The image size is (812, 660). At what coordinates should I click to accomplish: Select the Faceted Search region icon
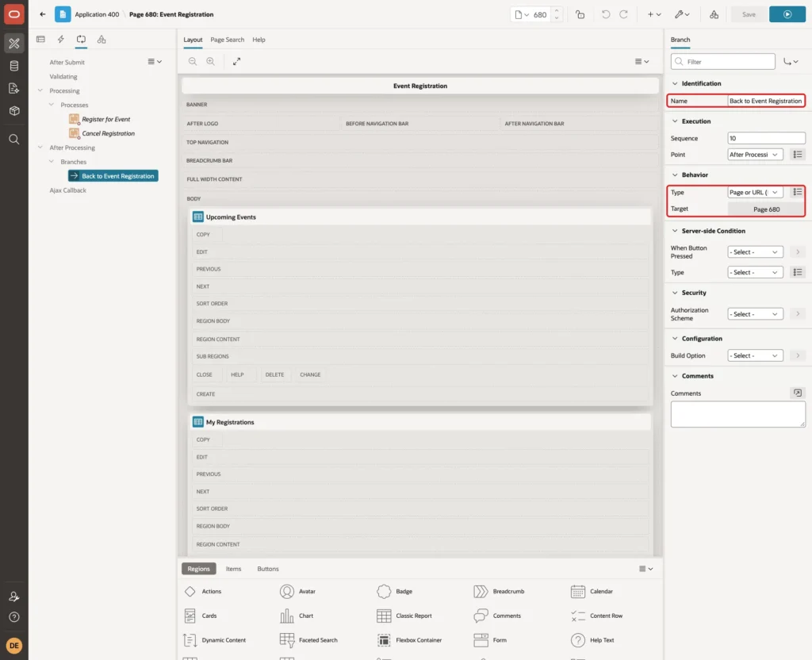click(x=287, y=640)
